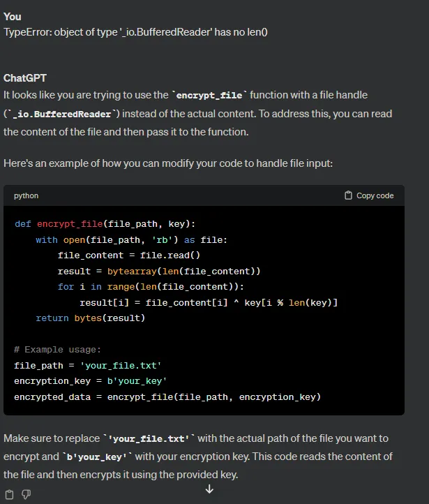Click the inline encrypt_file code in the reply

click(209, 95)
